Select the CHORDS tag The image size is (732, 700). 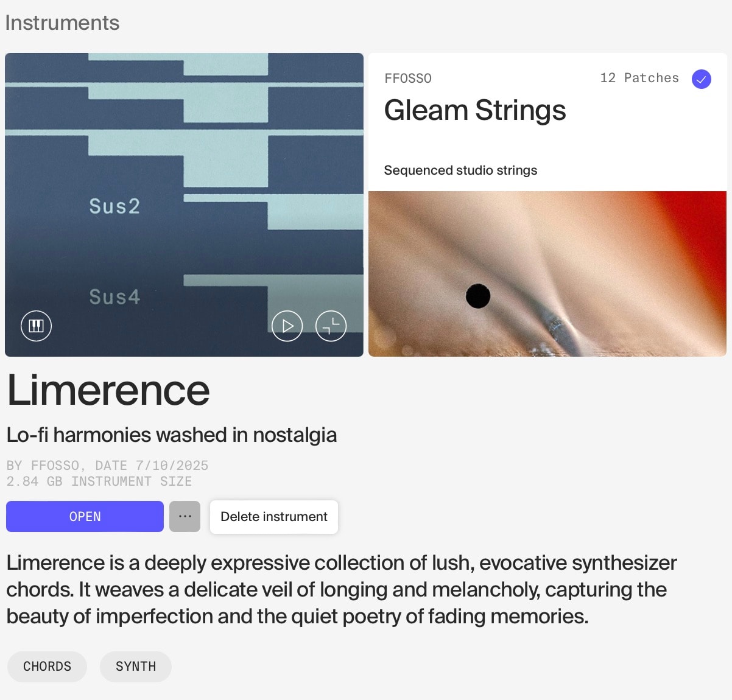(x=48, y=667)
